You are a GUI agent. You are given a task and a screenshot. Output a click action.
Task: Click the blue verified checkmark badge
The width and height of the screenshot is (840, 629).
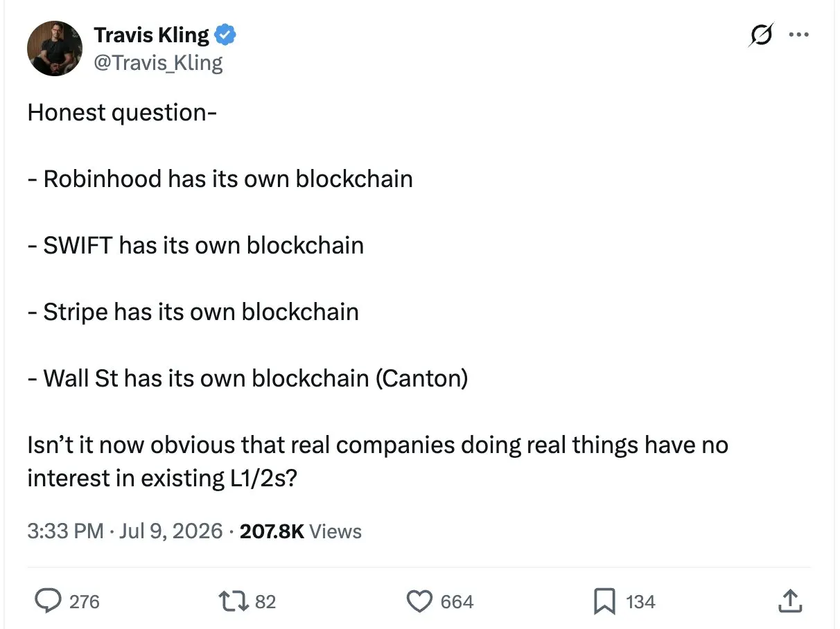point(226,34)
